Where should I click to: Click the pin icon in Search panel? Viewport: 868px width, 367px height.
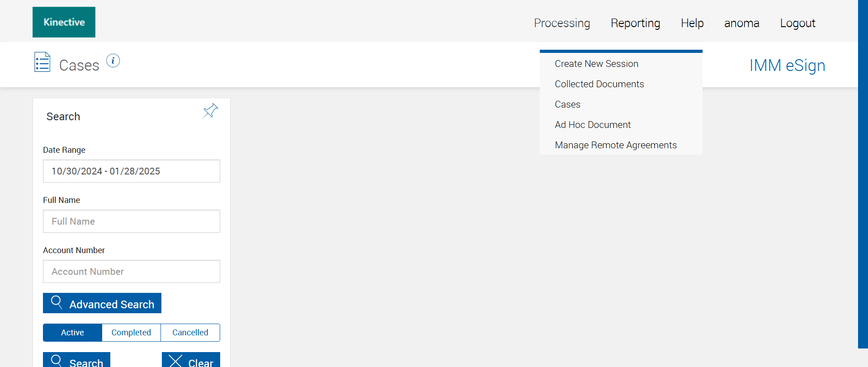[210, 111]
